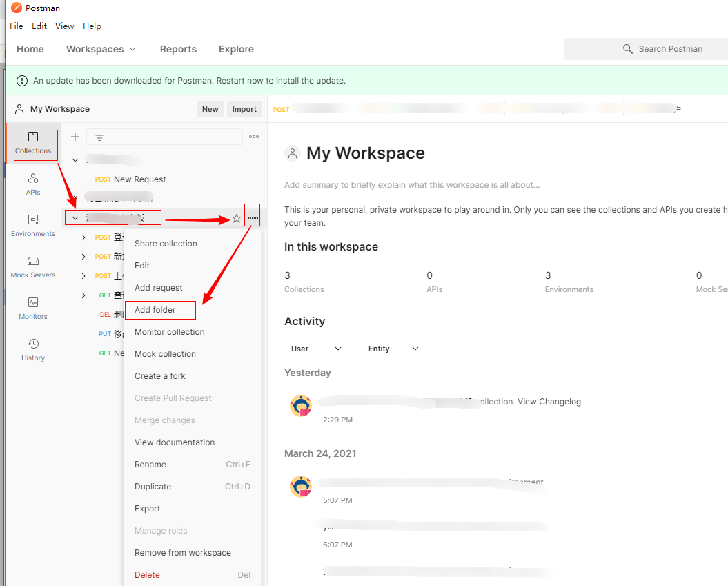The width and height of the screenshot is (728, 586).
Task: Open collections panel three-dot options
Action: point(254,137)
